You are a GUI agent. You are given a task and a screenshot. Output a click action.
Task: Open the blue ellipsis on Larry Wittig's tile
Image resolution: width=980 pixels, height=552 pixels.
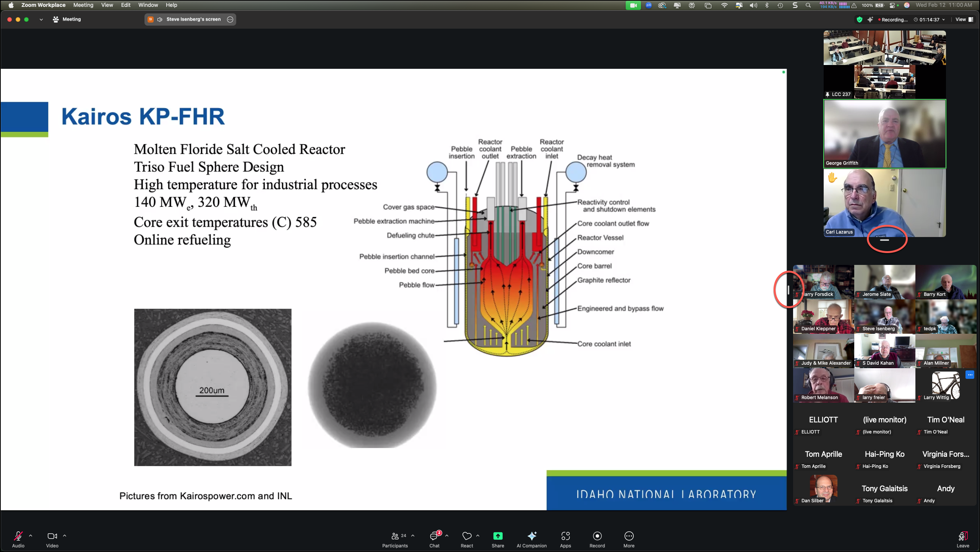pos(970,375)
